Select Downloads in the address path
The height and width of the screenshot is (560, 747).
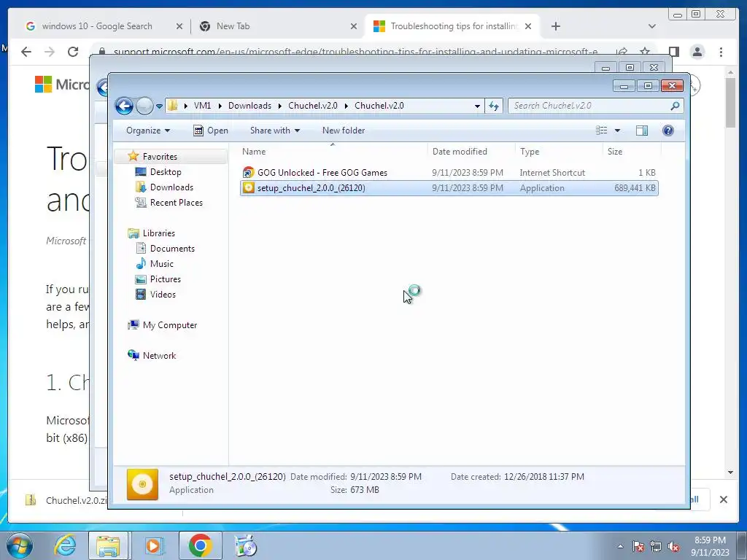[249, 106]
